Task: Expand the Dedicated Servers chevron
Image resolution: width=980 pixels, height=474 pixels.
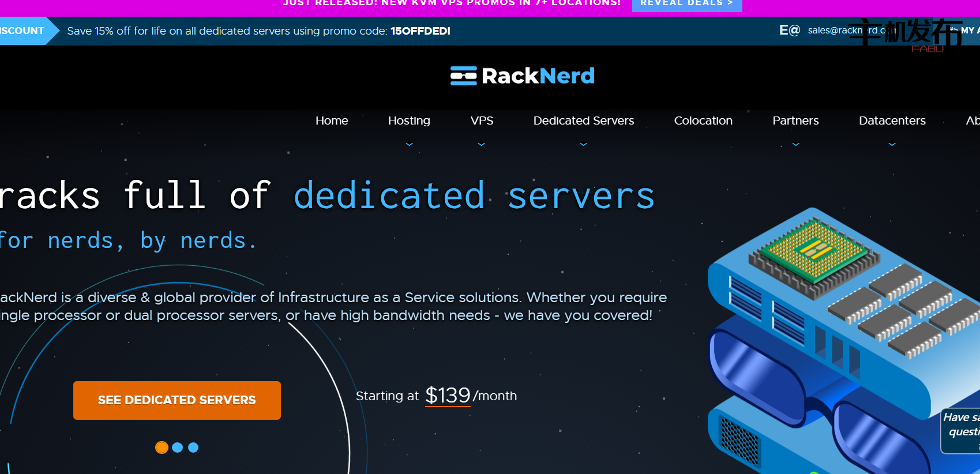Action: (x=584, y=144)
